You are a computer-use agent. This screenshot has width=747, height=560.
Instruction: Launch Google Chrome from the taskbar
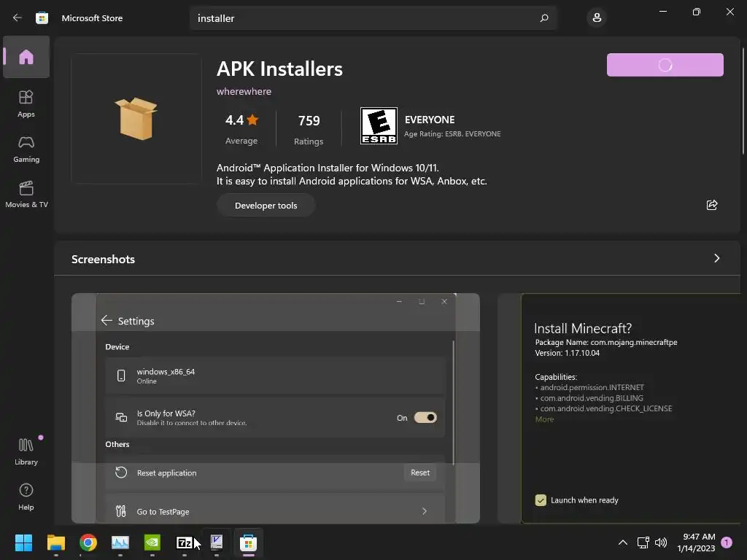pos(88,542)
